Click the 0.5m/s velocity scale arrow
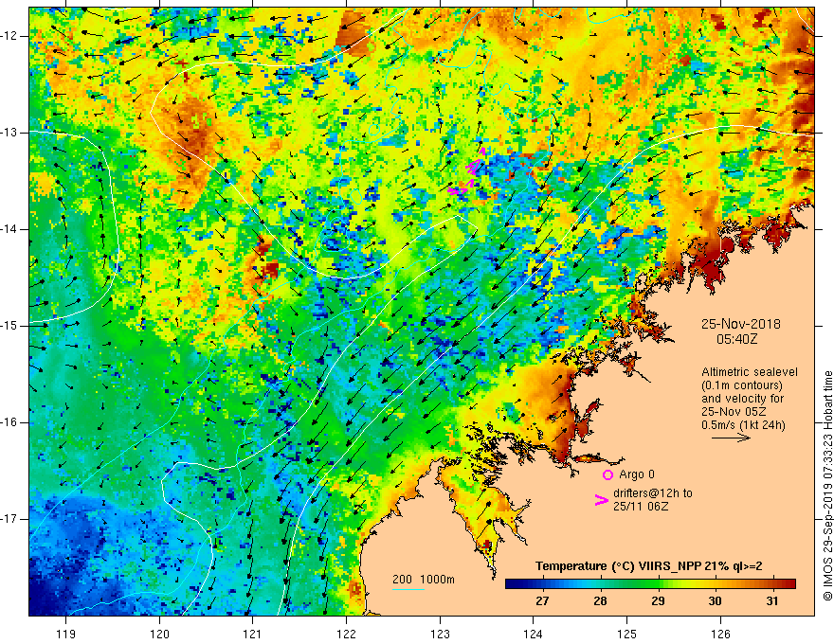 pos(731,438)
